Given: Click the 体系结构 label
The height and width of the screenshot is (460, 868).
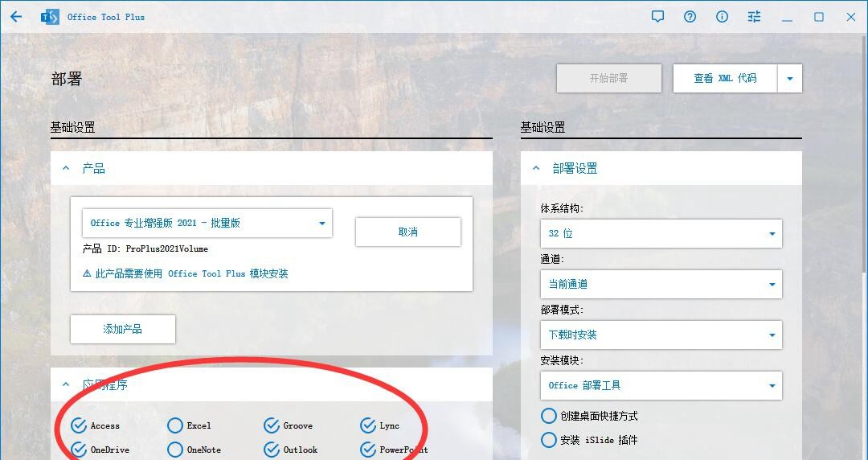Looking at the screenshot, I should click(562, 208).
